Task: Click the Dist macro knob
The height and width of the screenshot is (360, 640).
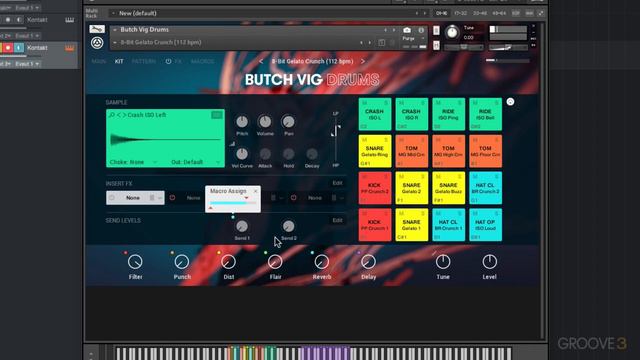Action: (229, 262)
